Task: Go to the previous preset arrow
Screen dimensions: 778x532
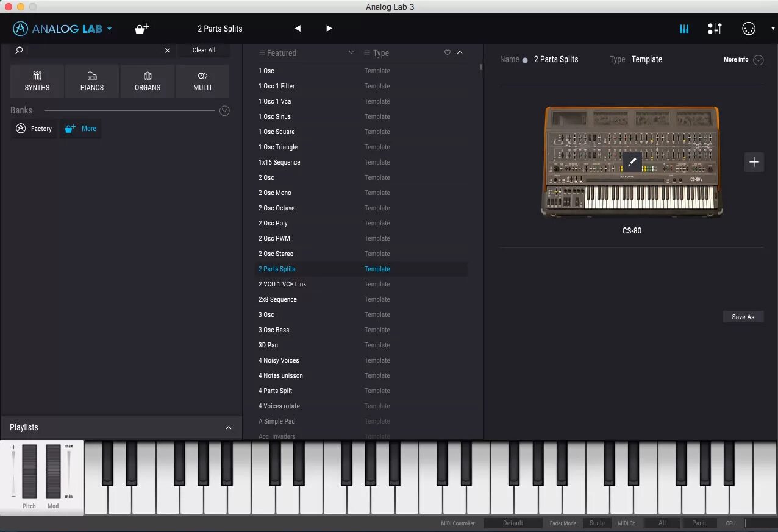Action: click(298, 29)
